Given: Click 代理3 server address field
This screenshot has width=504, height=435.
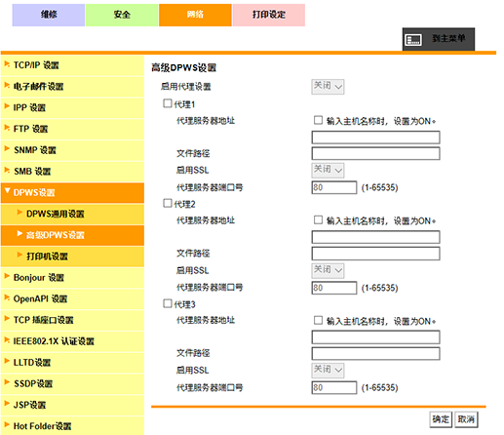Looking at the screenshot, I should 375,337.
